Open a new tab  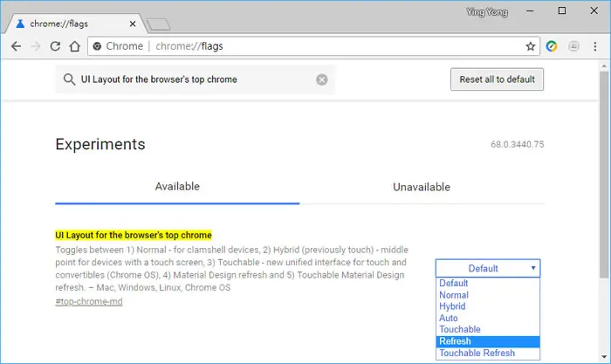[159, 24]
